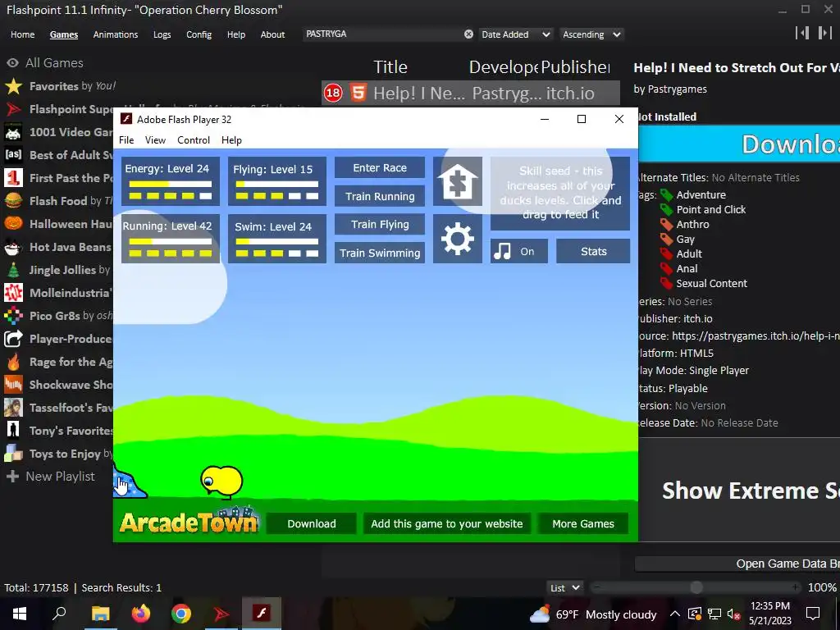Clear the search field with X icon
840x630 pixels.
468,34
